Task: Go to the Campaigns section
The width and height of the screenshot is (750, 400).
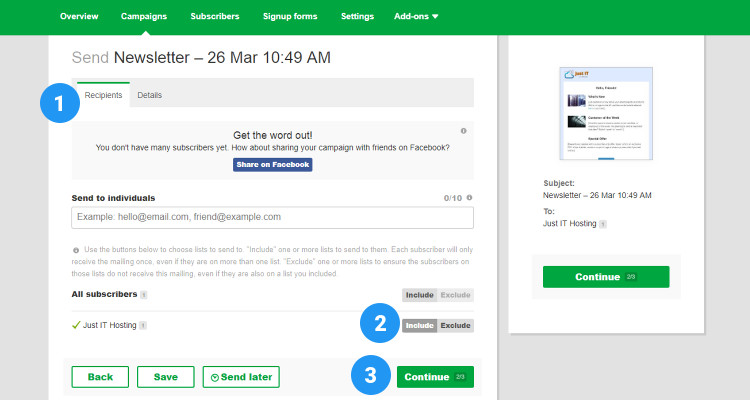Action: 144,16
